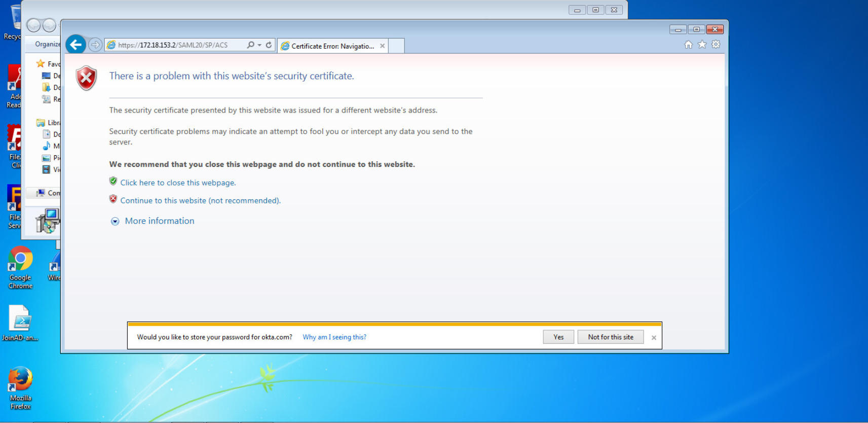Maximize the Internet Explorer window
This screenshot has height=423, width=868.
click(x=696, y=29)
